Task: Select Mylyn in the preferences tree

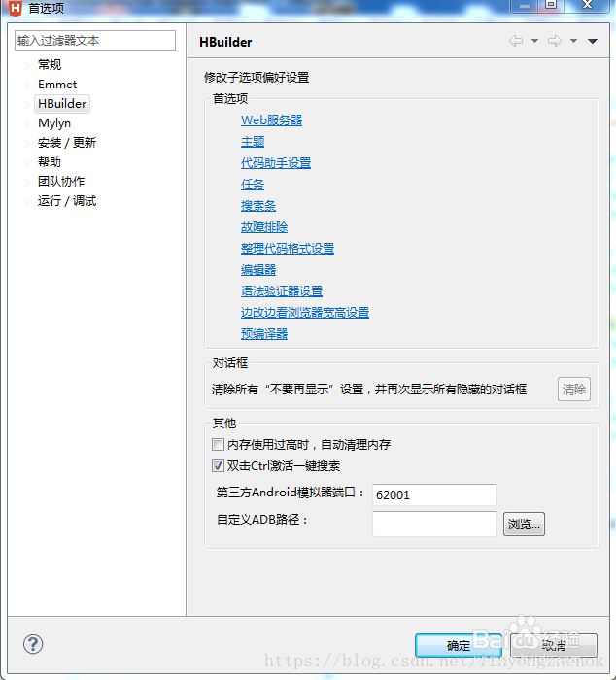Action: coord(54,123)
